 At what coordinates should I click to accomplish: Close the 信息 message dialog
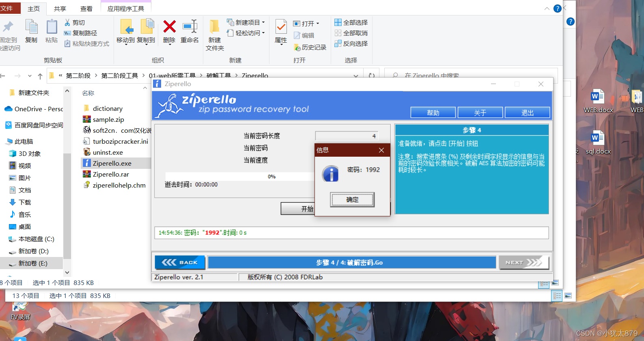[381, 150]
